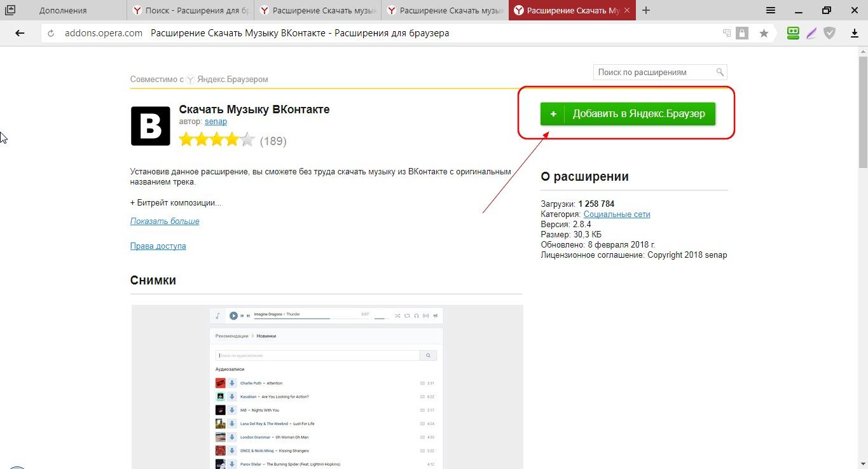Click the + Битрейт композиции text
The width and height of the screenshot is (868, 469).
(x=176, y=203)
